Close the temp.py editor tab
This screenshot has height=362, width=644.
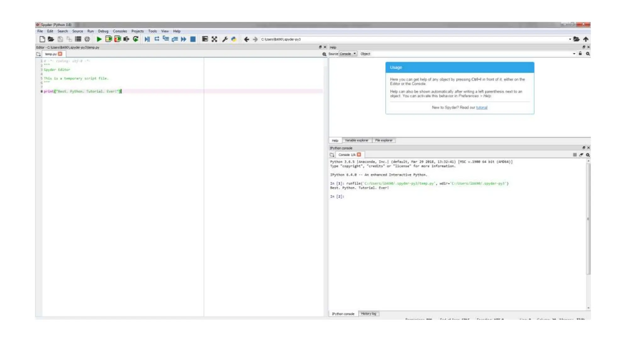pos(60,54)
